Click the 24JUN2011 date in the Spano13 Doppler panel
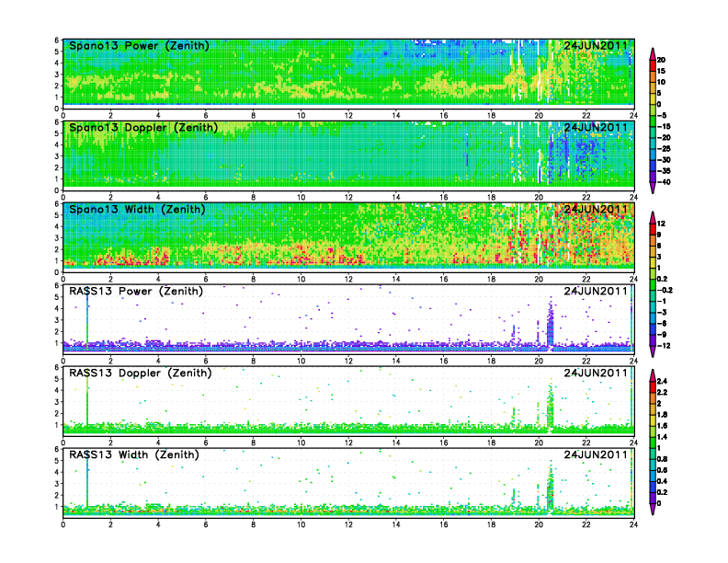The width and height of the screenshot is (728, 563). point(596,128)
